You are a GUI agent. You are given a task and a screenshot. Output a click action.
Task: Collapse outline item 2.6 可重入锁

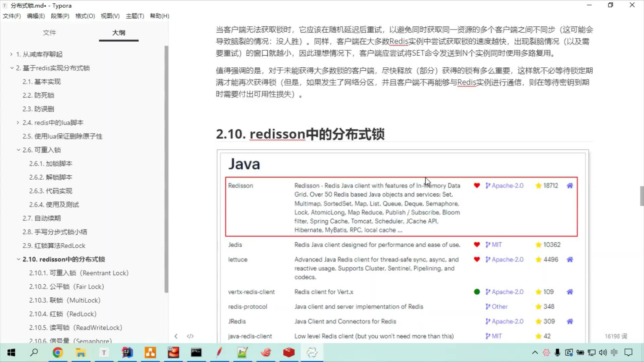pos(18,150)
